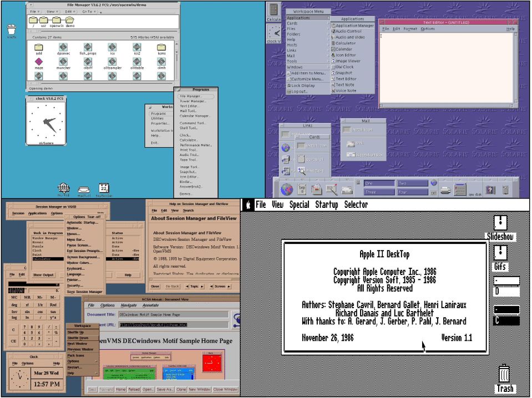Click the Show Output button
This screenshot has width=532, height=398.
(43, 275)
